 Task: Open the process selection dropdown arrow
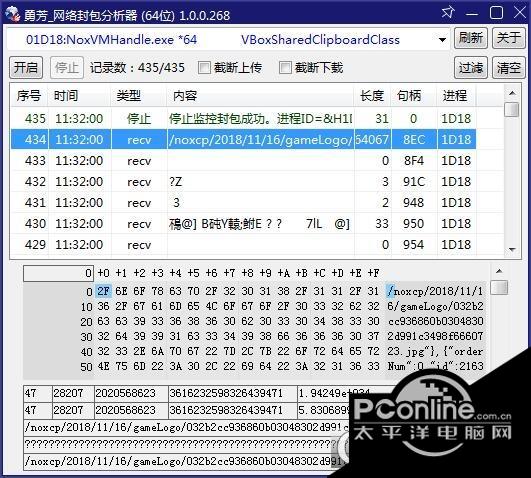(x=442, y=40)
